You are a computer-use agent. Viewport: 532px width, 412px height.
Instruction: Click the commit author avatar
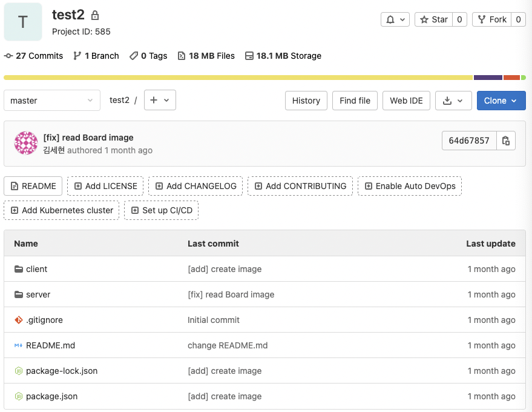26,143
